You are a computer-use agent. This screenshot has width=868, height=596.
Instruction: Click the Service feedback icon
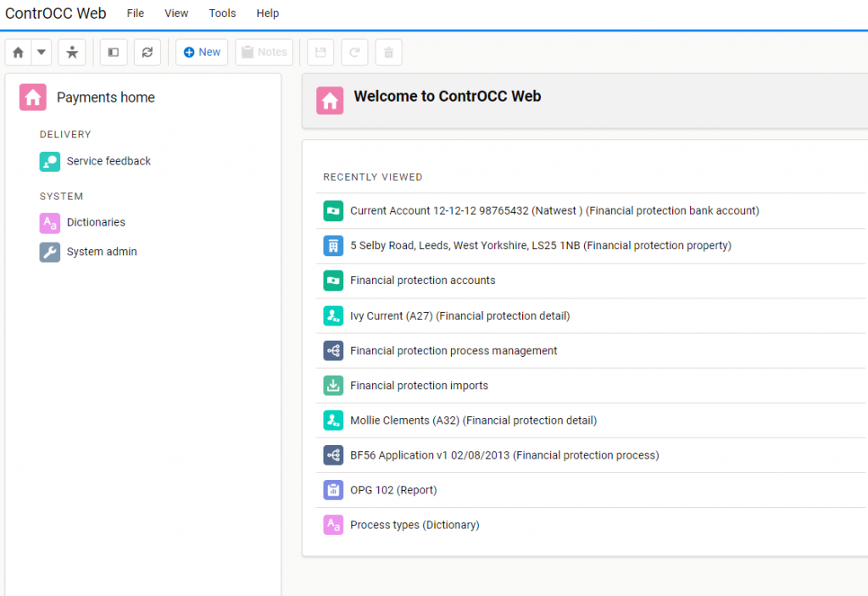[50, 162]
